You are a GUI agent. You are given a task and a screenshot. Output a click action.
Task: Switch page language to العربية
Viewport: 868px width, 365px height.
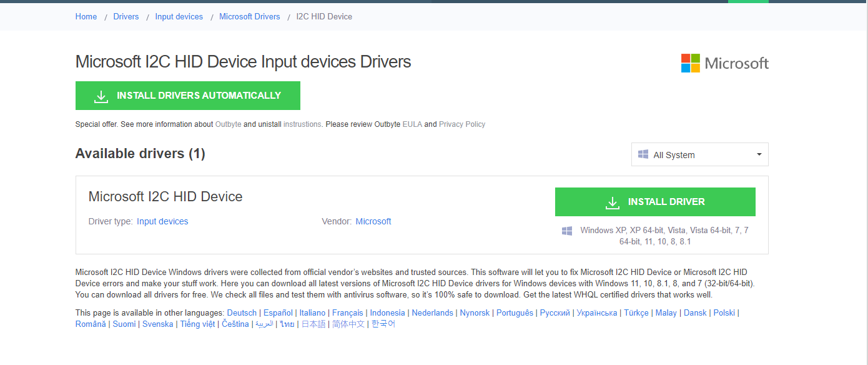(x=264, y=324)
